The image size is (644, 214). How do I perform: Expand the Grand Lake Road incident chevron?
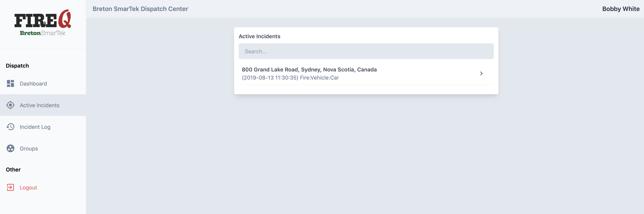(481, 73)
